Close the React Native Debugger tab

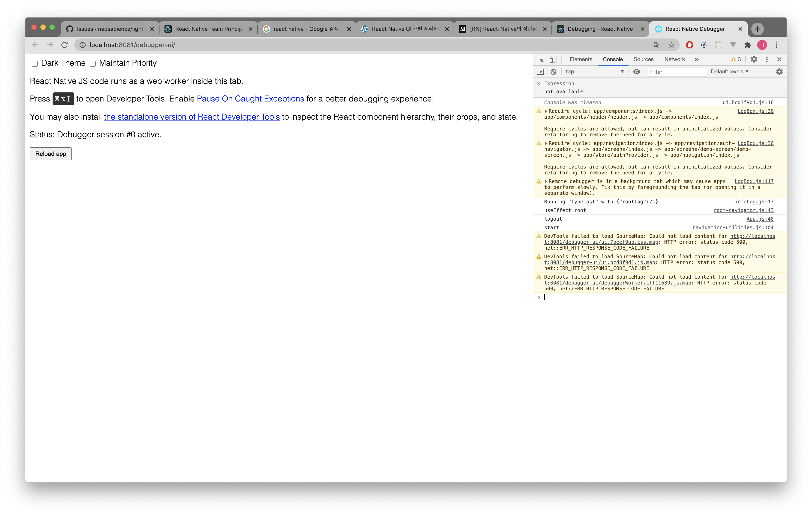740,29
